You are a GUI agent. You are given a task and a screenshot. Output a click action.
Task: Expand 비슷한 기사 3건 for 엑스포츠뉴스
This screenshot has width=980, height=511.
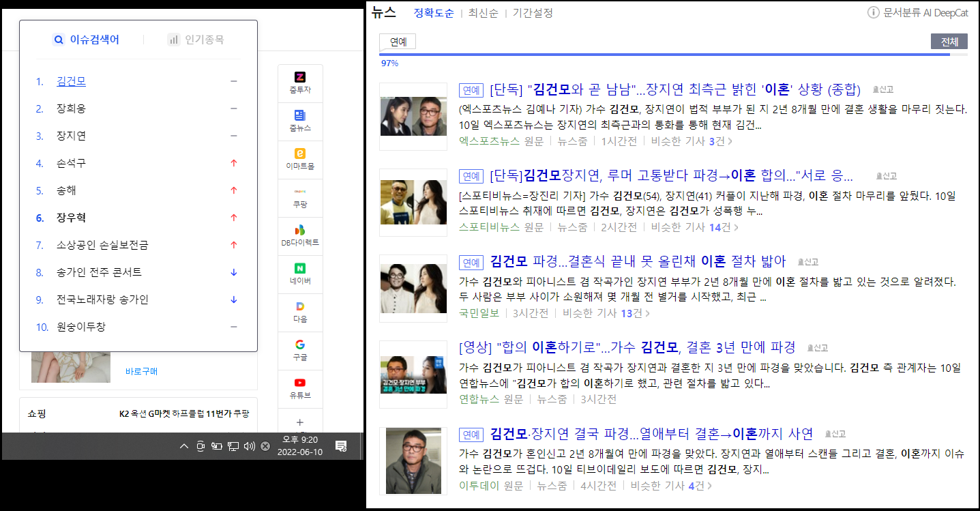[x=692, y=141]
